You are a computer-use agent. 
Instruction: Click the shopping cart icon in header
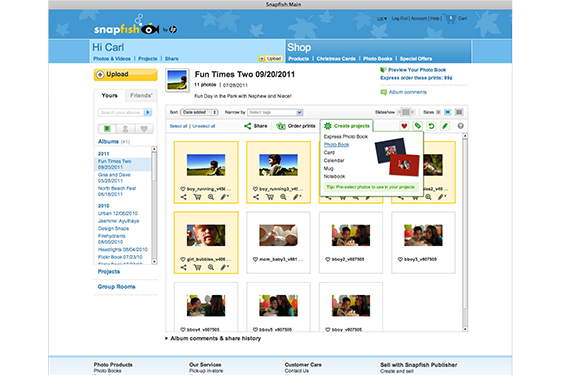pyautogui.click(x=450, y=19)
